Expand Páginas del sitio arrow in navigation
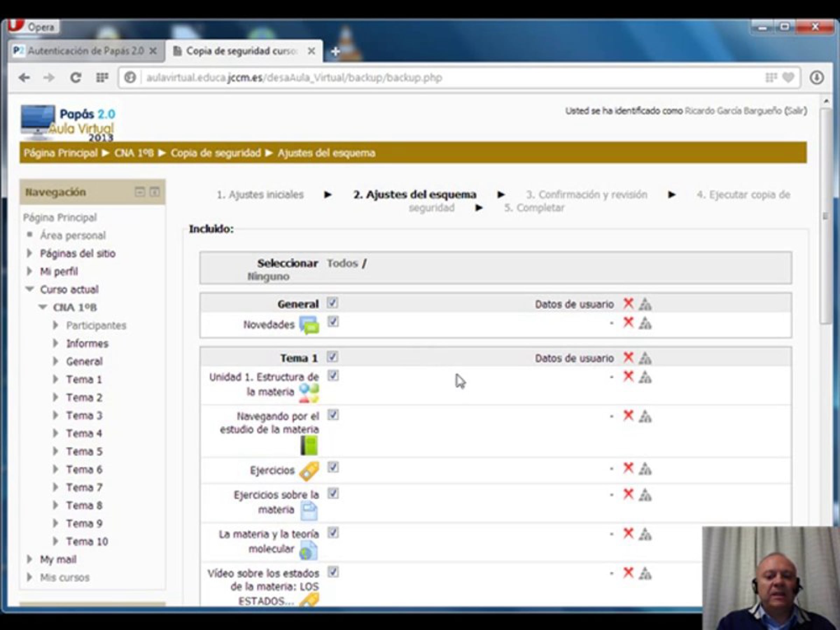The width and height of the screenshot is (840, 630). pos(29,253)
